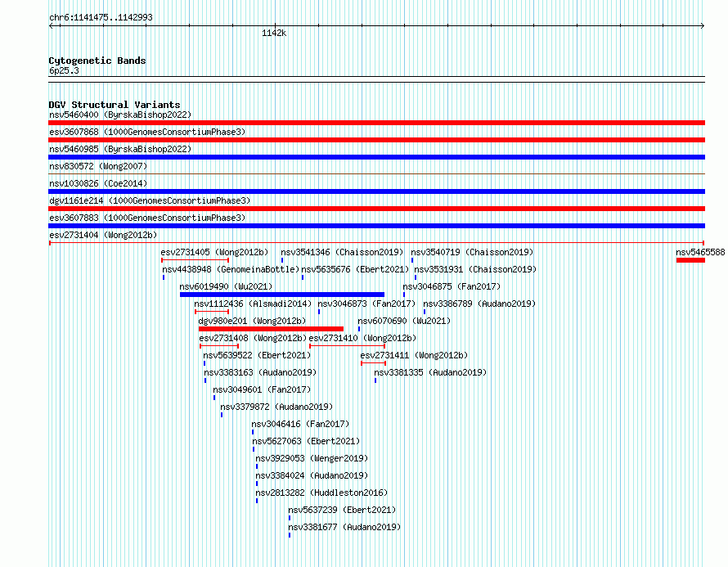The height and width of the screenshot is (567, 728).
Task: Click nsv5639522 (Ebert2021) label
Action: 257,355
